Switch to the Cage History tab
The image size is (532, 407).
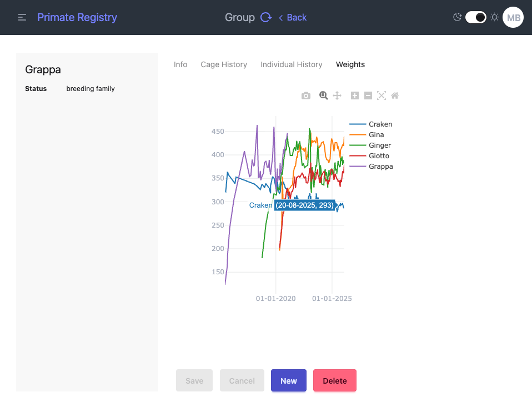[x=224, y=64]
